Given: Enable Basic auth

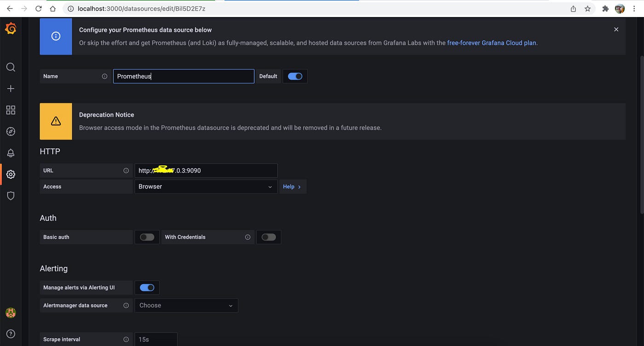Looking at the screenshot, I should [147, 237].
